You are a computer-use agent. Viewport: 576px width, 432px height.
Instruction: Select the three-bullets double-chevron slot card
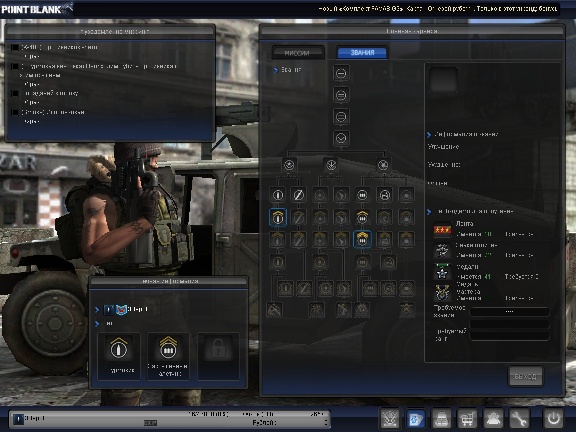click(169, 356)
